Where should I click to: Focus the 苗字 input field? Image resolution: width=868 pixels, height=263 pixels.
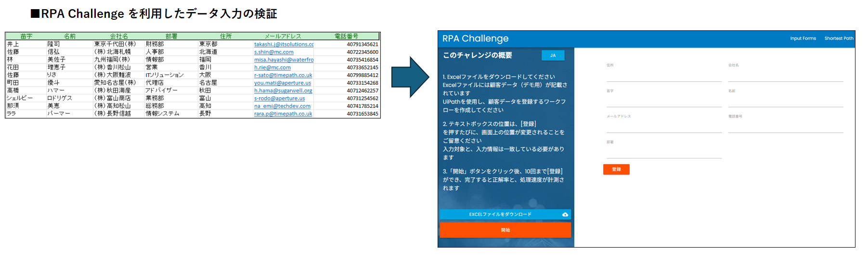664,101
